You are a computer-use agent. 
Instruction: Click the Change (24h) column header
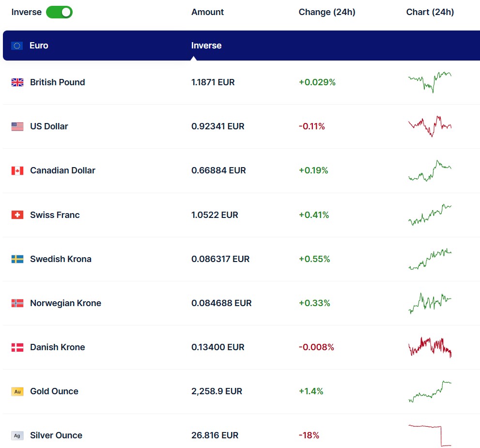point(327,12)
